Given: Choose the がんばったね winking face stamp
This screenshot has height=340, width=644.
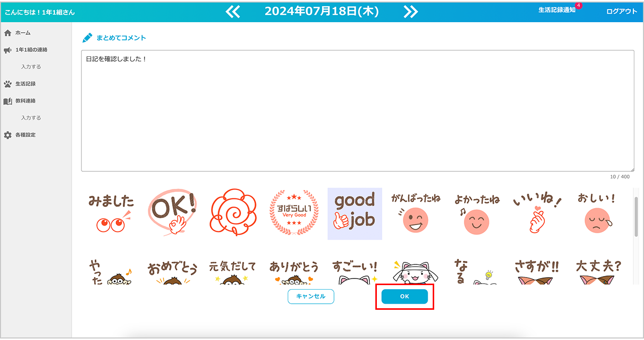Looking at the screenshot, I should (416, 214).
